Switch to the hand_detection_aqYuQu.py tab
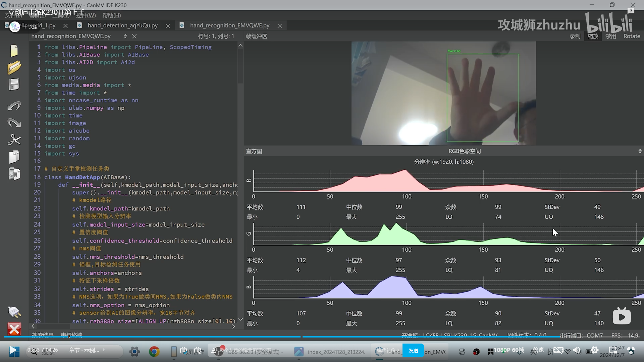The height and width of the screenshot is (362, 644). tap(122, 25)
